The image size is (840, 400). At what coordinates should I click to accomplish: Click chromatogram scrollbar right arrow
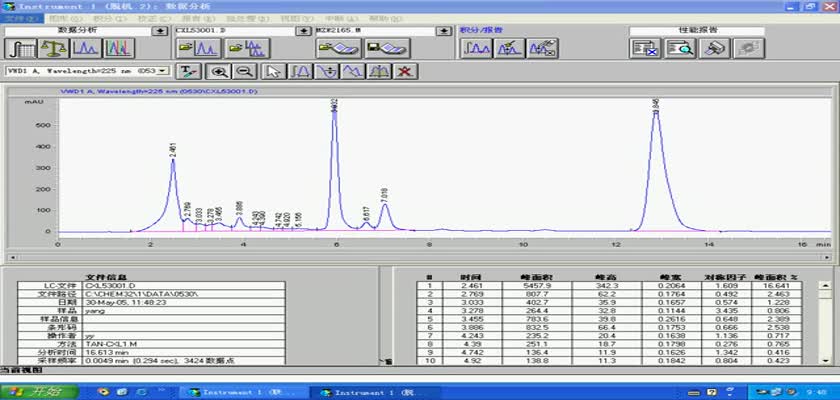[828, 258]
